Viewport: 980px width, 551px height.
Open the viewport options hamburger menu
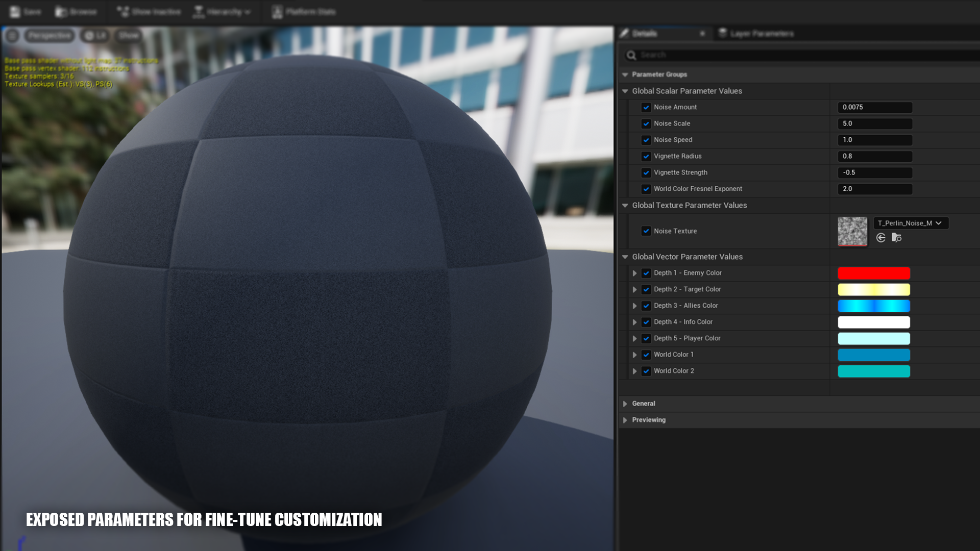pos(12,35)
